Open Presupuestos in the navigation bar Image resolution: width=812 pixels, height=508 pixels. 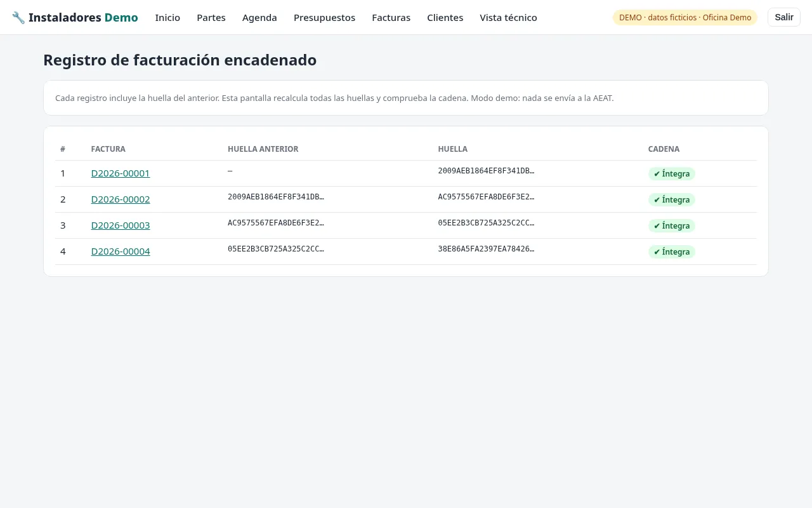click(x=324, y=18)
